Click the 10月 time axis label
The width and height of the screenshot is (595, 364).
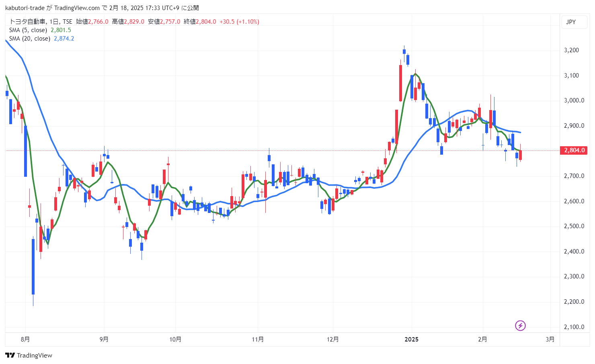coord(175,339)
